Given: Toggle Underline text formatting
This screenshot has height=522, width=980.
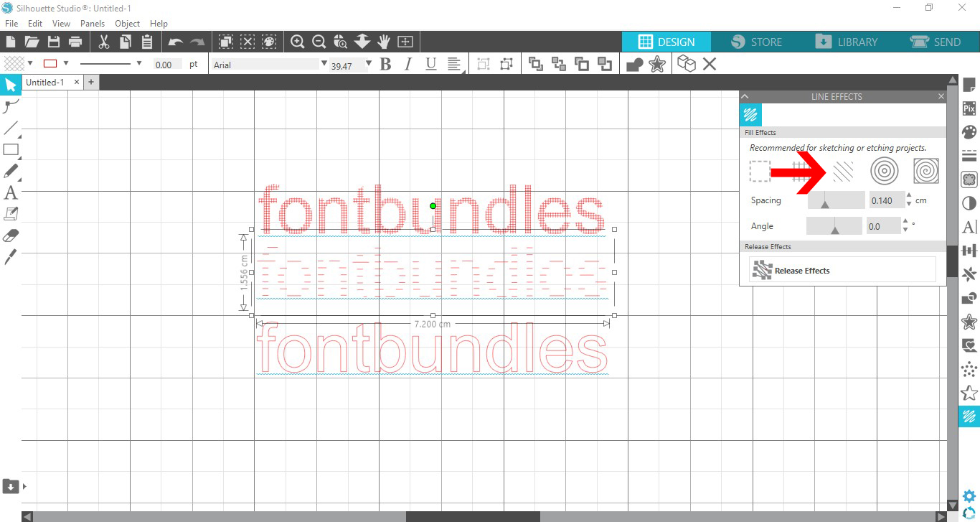Looking at the screenshot, I should [x=430, y=65].
